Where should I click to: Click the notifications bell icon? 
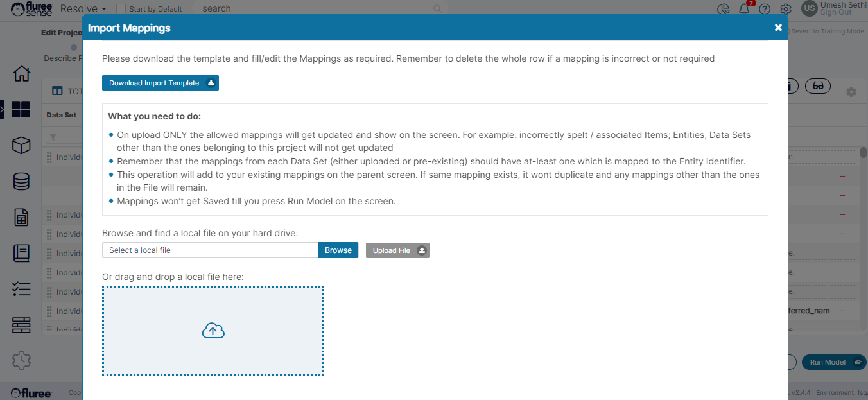(x=744, y=9)
